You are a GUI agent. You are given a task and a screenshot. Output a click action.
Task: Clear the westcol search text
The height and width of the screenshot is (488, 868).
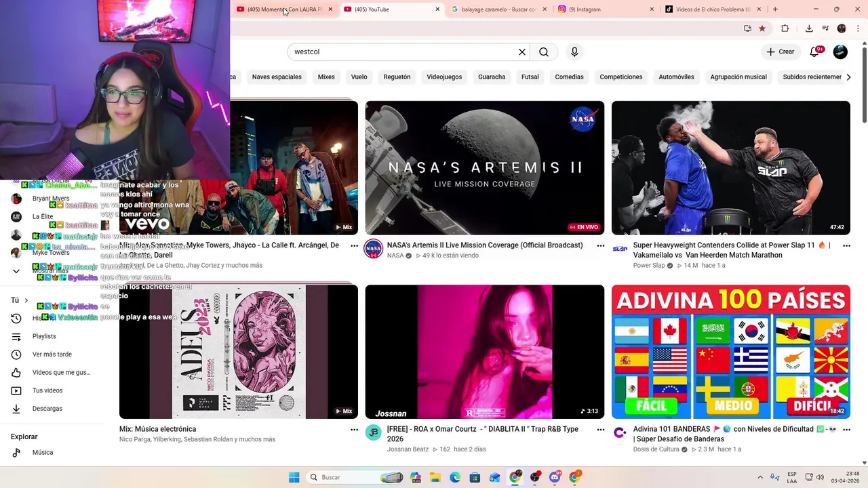[522, 52]
